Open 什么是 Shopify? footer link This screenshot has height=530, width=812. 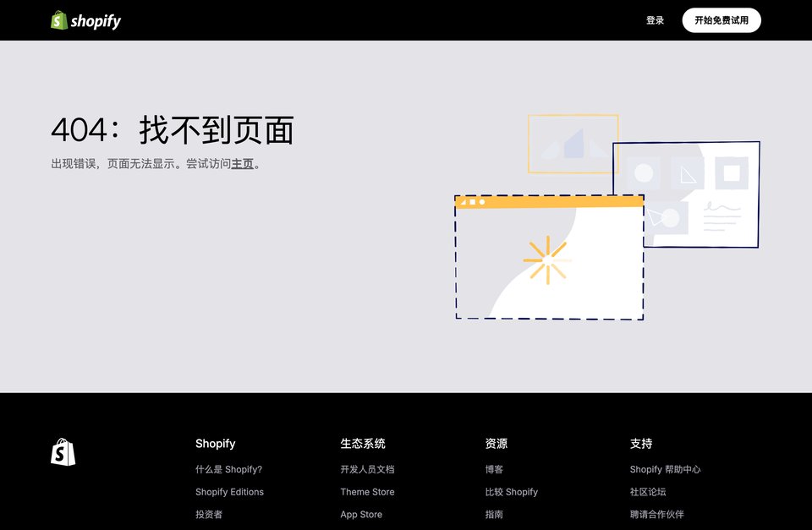[229, 469]
